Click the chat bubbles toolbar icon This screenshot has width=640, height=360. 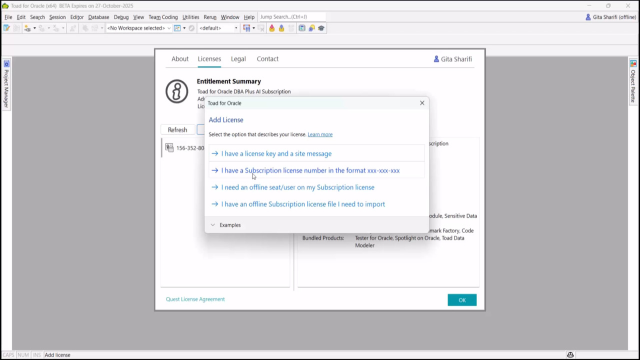click(x=312, y=28)
